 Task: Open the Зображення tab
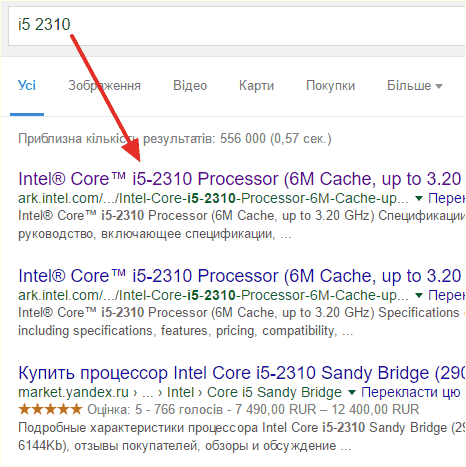pyautogui.click(x=104, y=86)
